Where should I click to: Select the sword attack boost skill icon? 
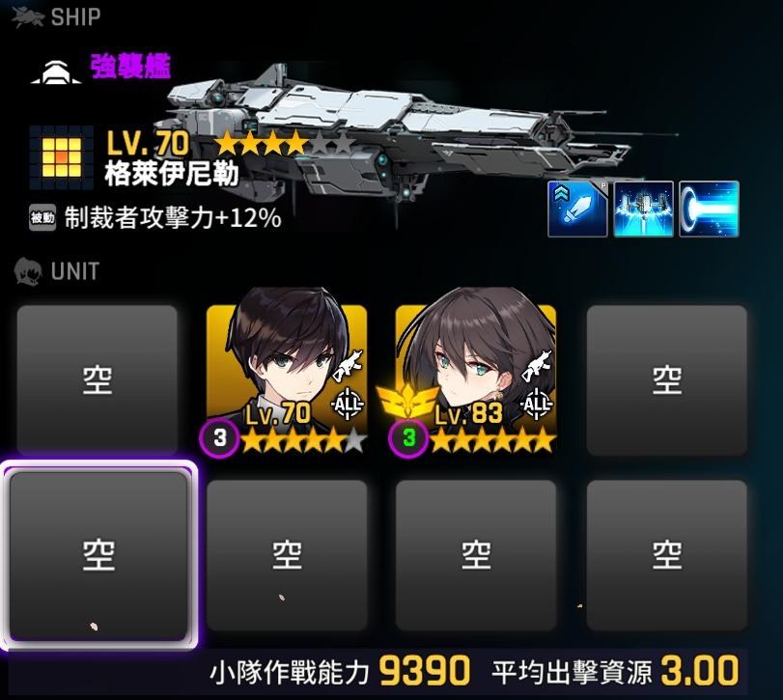(x=577, y=209)
